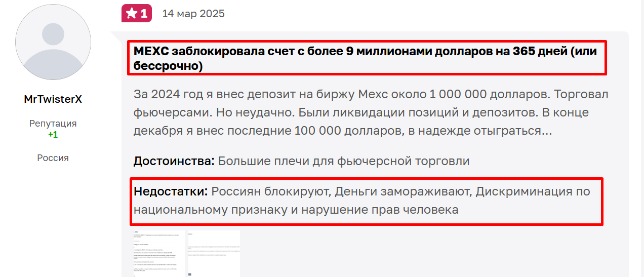This screenshot has height=277, width=644.
Task: Click the one-star rating badge
Action: (137, 14)
